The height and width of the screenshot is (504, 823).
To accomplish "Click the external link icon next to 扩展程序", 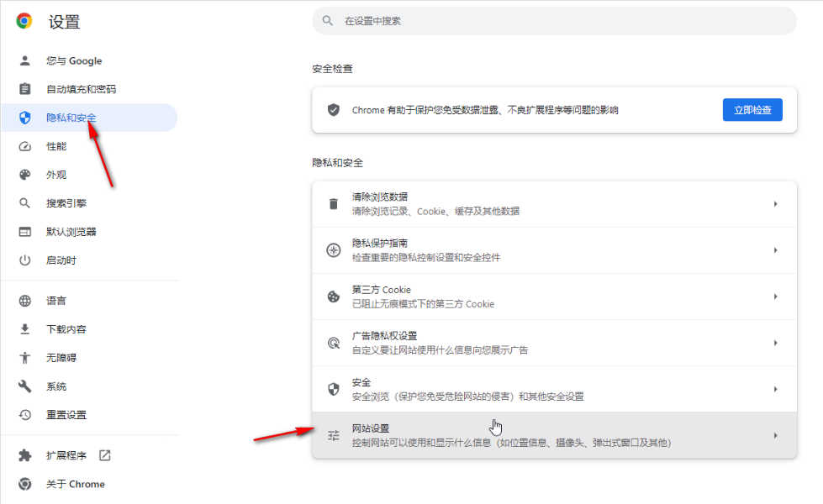I will coord(105,455).
